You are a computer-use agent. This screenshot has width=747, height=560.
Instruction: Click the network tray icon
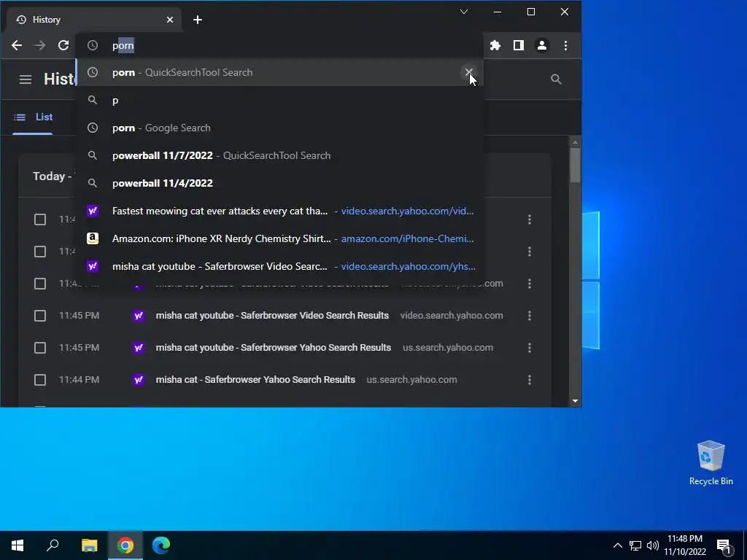tap(635, 545)
